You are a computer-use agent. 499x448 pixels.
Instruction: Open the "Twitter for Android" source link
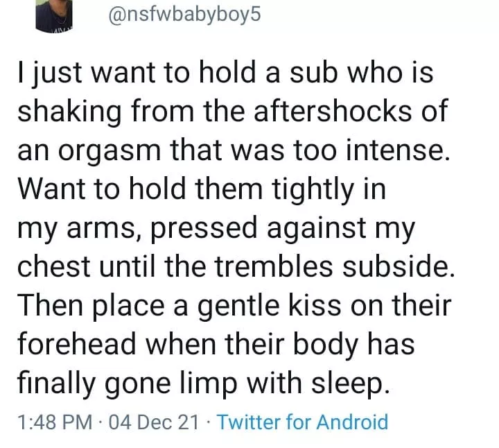(303, 422)
